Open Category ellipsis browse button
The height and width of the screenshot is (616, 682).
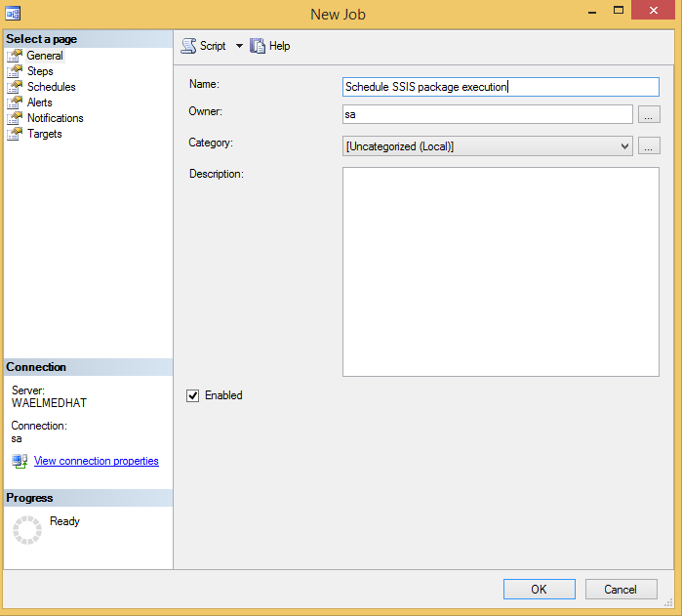pos(649,146)
